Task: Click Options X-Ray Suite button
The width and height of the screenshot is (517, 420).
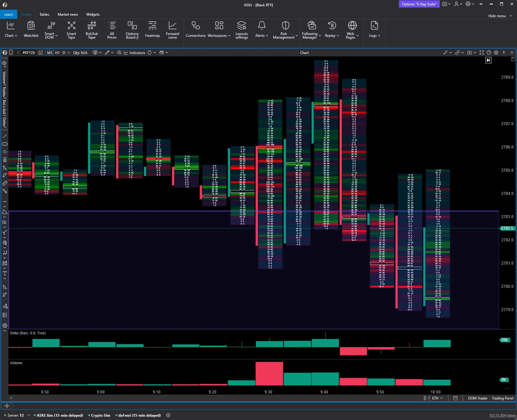Action: pos(419,4)
